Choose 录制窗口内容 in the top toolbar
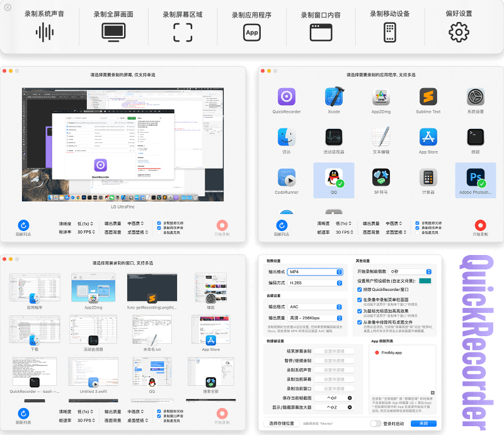 pyautogui.click(x=321, y=26)
